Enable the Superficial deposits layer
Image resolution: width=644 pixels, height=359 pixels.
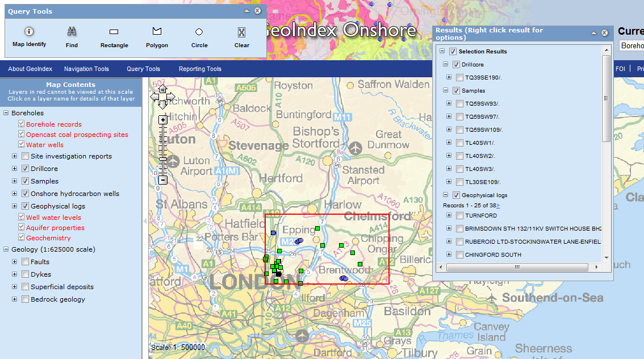point(25,287)
